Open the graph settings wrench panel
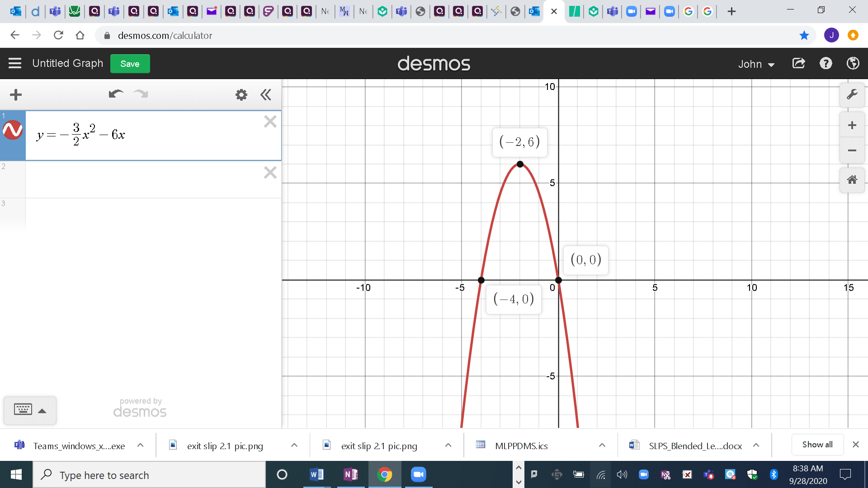The image size is (868, 488). (852, 94)
